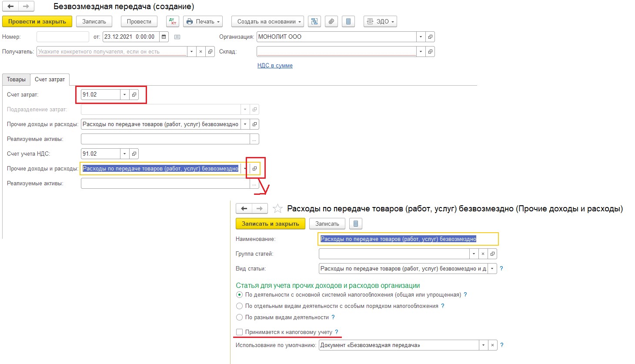Click into the Номер input field

tap(63, 37)
